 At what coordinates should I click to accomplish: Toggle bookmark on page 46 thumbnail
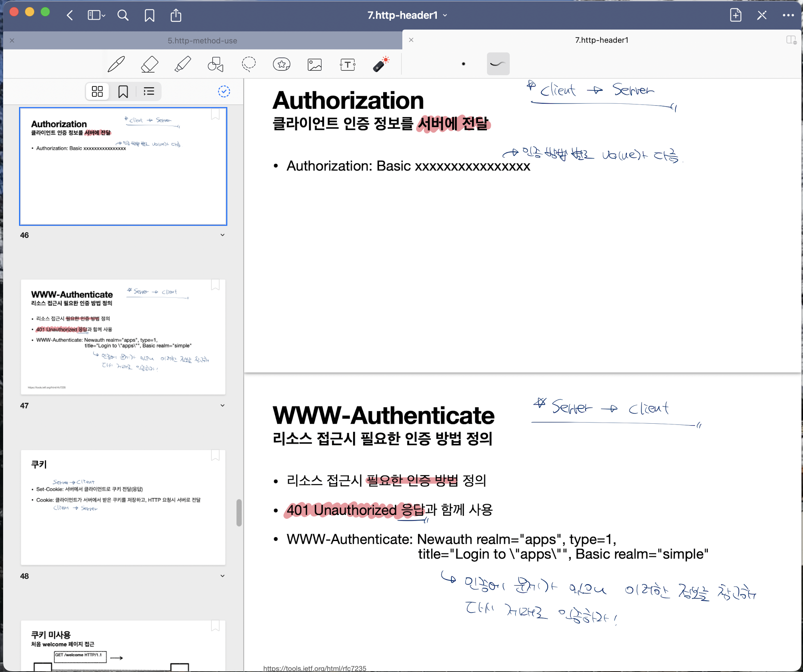click(215, 115)
